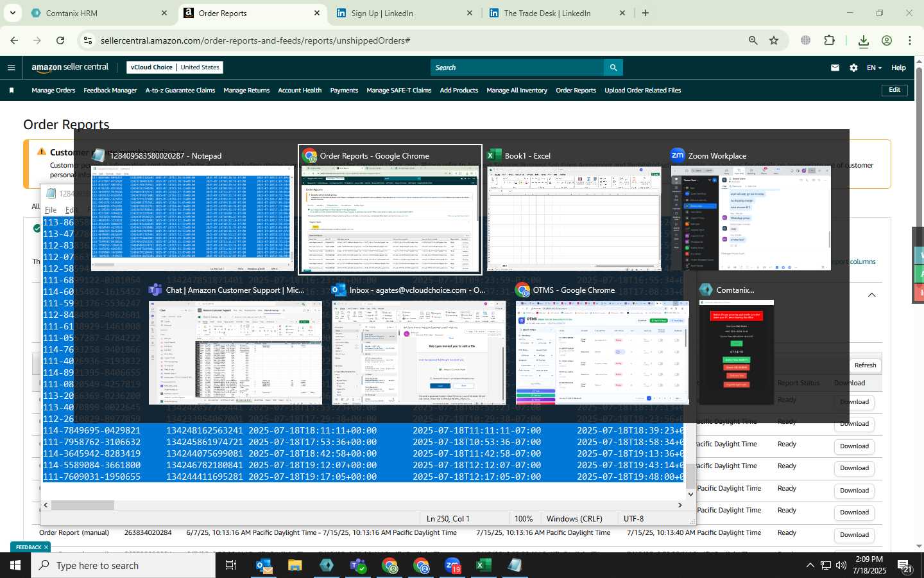Screen dimensions: 924x578
Task: Open Zoom from the taskbar
Action: point(452,565)
